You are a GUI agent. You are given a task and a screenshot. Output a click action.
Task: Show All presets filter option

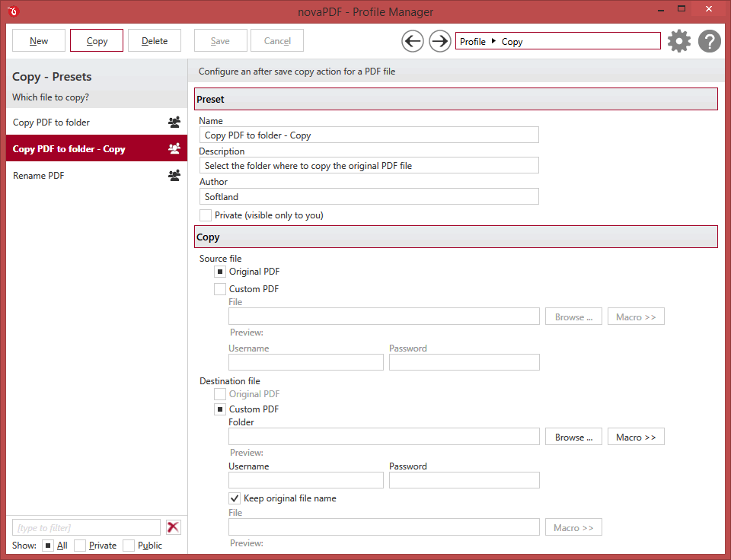coord(47,546)
